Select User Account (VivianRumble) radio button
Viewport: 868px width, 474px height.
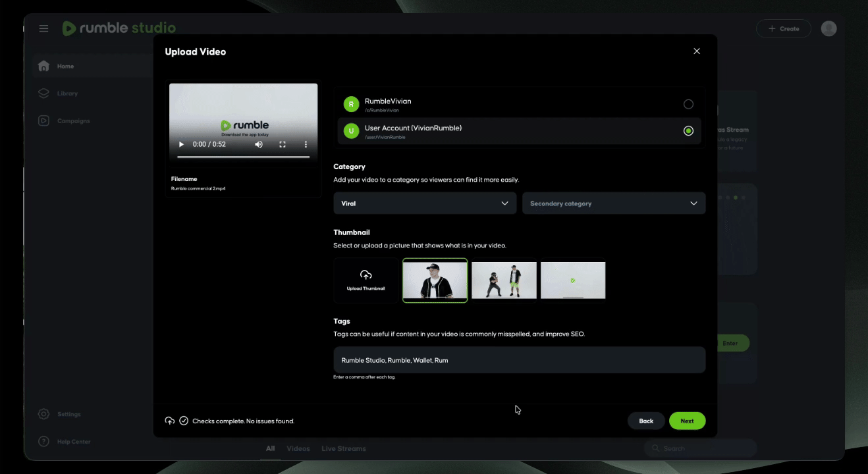(688, 131)
